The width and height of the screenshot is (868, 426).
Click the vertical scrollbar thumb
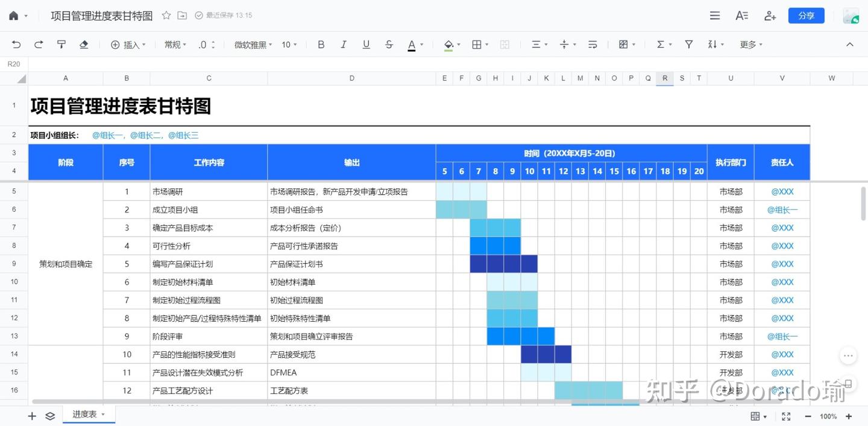pos(863,203)
